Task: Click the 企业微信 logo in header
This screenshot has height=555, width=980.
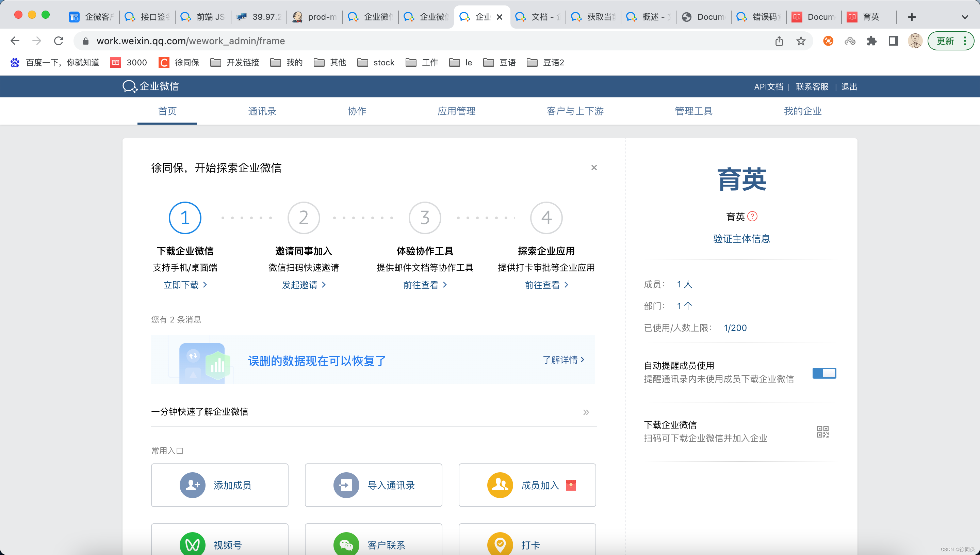Action: [x=151, y=86]
